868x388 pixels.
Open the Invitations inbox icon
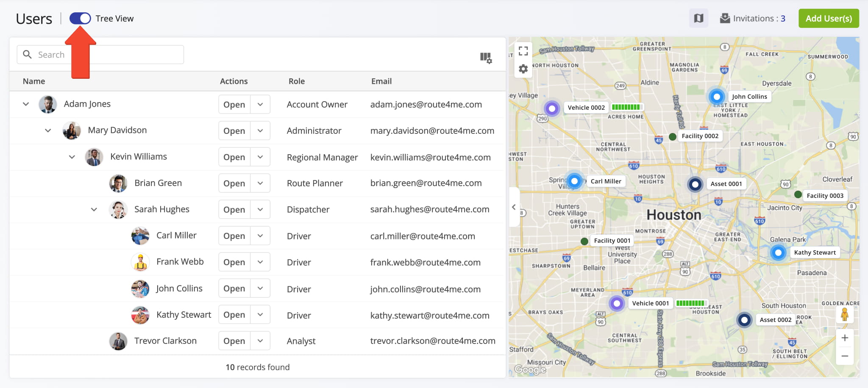coord(725,18)
